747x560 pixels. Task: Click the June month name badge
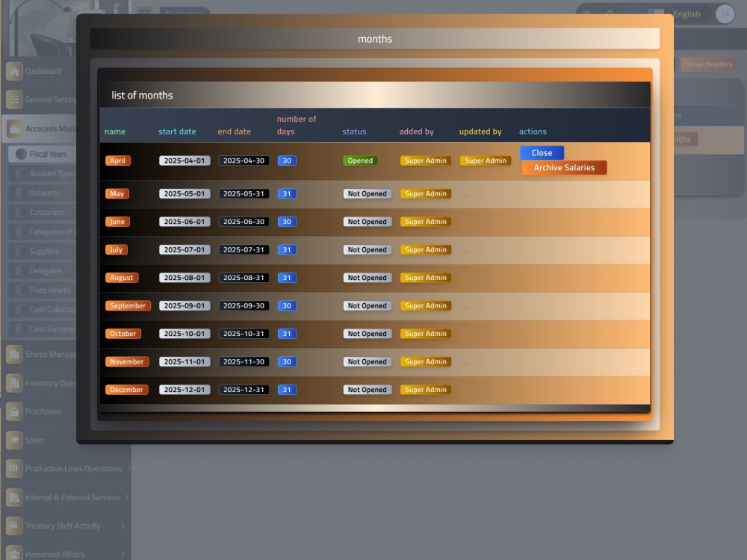(117, 222)
